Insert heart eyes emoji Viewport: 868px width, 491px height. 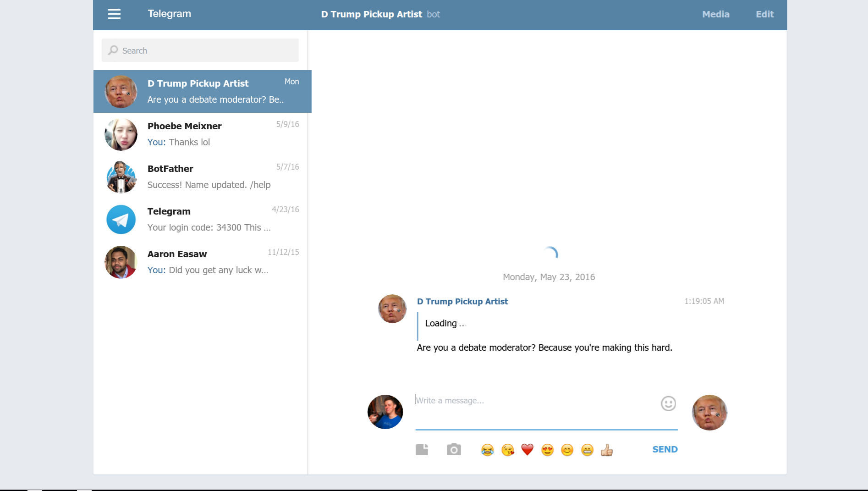coord(547,450)
